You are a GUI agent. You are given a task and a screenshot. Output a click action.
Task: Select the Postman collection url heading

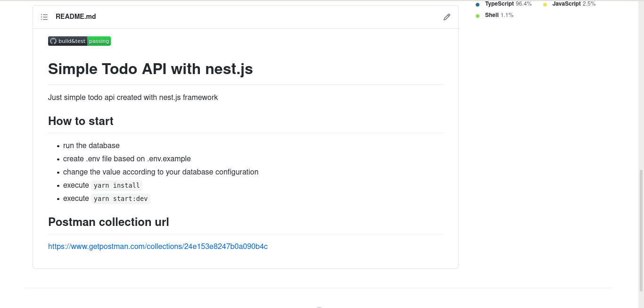(108, 222)
